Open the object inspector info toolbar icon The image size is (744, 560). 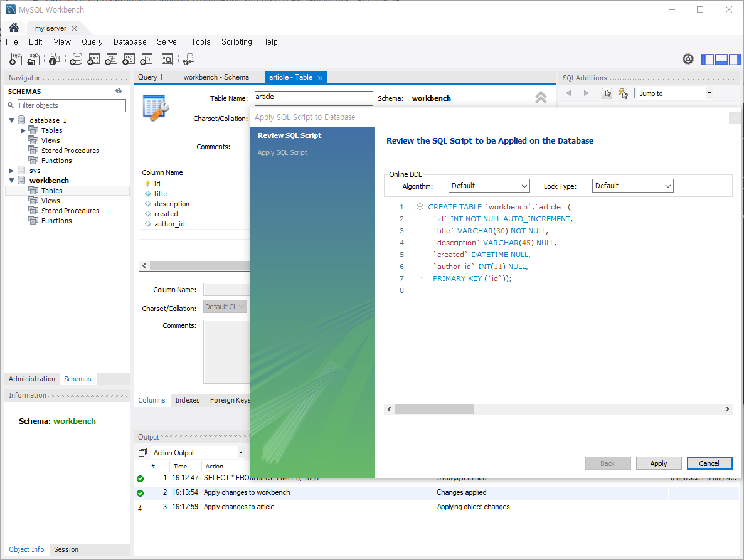point(54,59)
